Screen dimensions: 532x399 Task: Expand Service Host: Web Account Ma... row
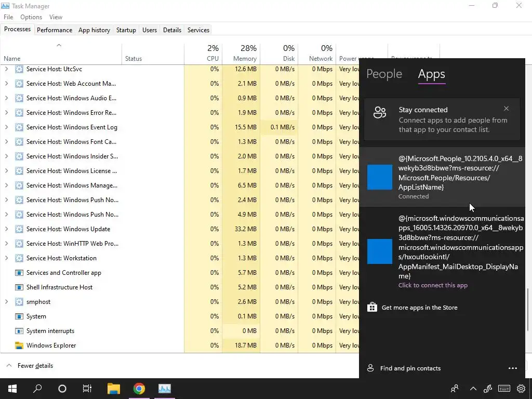(6, 84)
